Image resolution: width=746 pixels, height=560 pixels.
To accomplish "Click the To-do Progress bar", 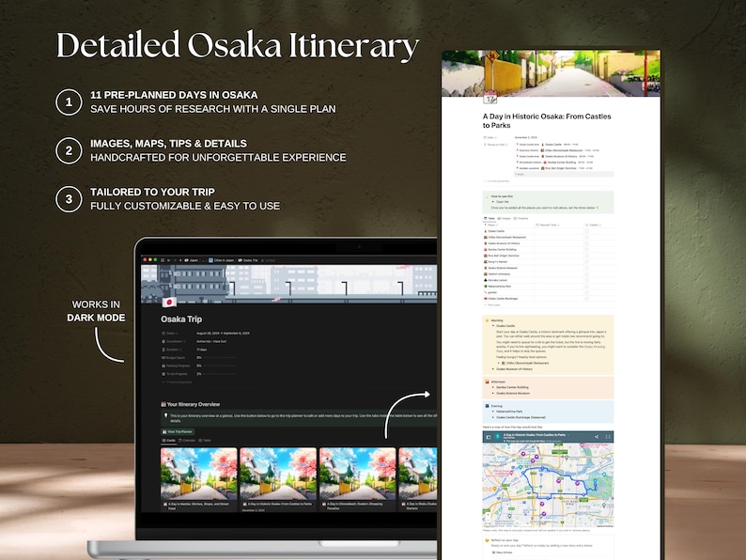I will tap(220, 374).
